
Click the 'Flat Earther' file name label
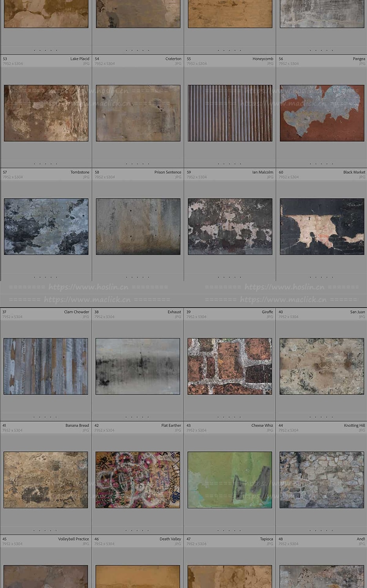171,425
